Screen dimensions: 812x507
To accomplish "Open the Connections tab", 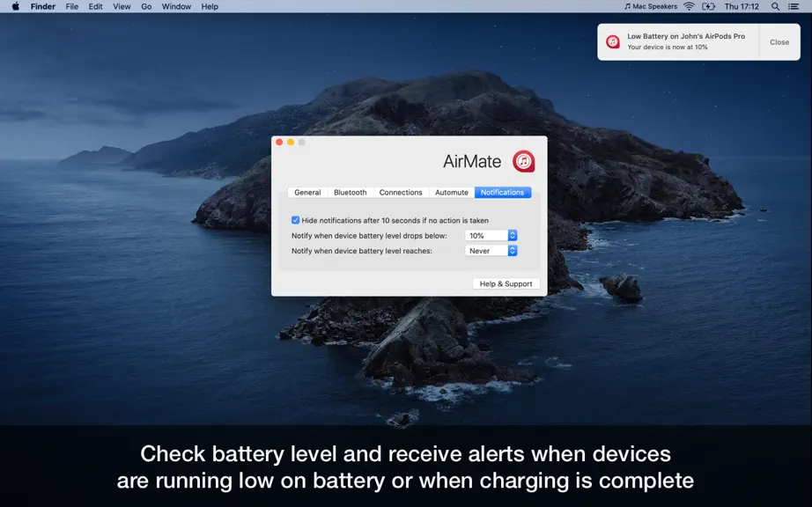I will pos(401,193).
